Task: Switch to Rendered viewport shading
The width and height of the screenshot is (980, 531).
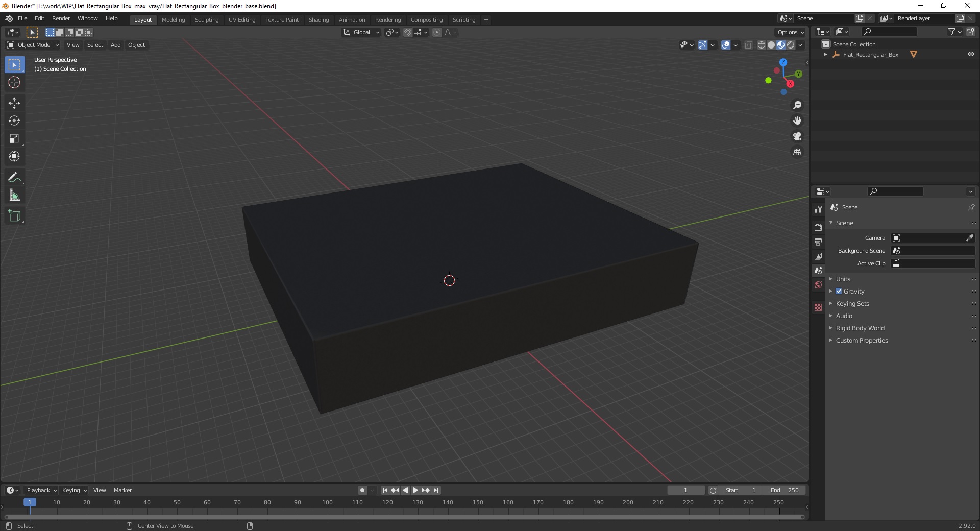Action: [x=791, y=45]
